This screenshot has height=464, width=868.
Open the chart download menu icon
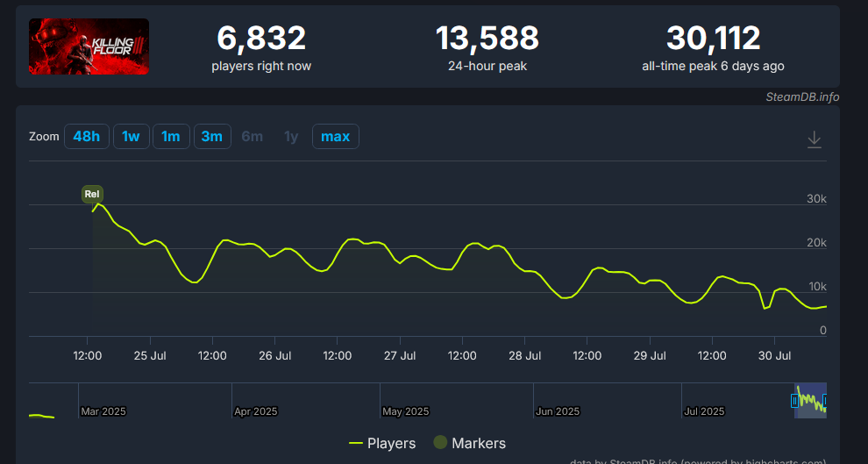(x=814, y=139)
